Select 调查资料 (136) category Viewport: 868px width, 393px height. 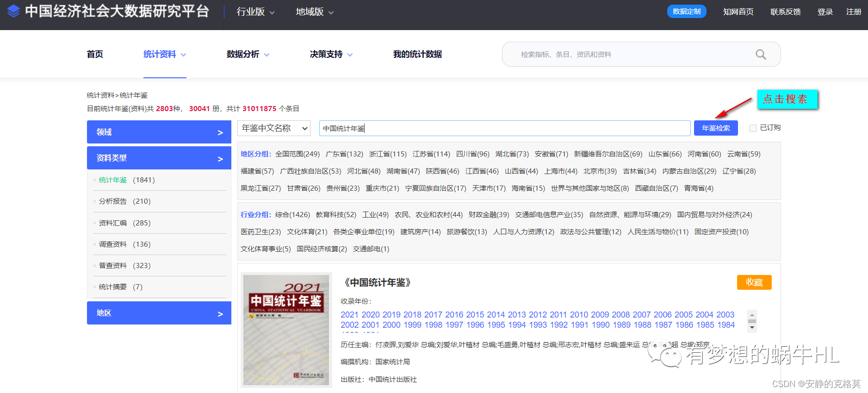[124, 244]
